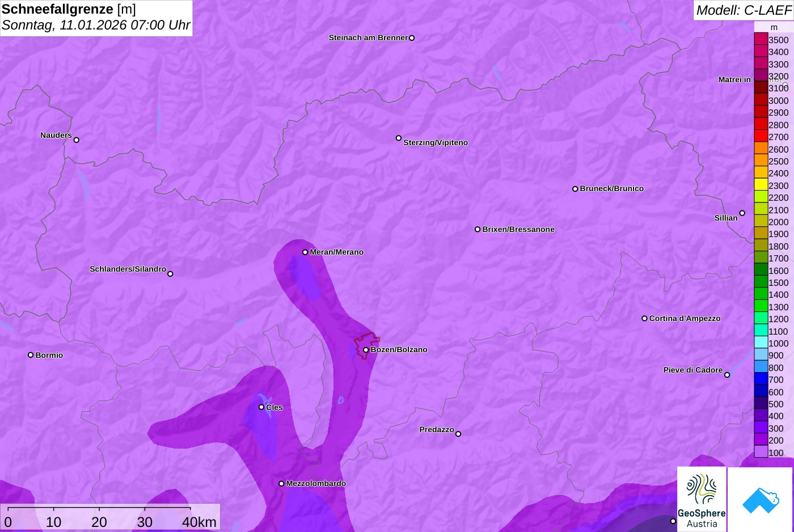This screenshot has height=532, width=794.
Task: Pick the Sterzing/Vipiteno map marker
Action: point(399,138)
